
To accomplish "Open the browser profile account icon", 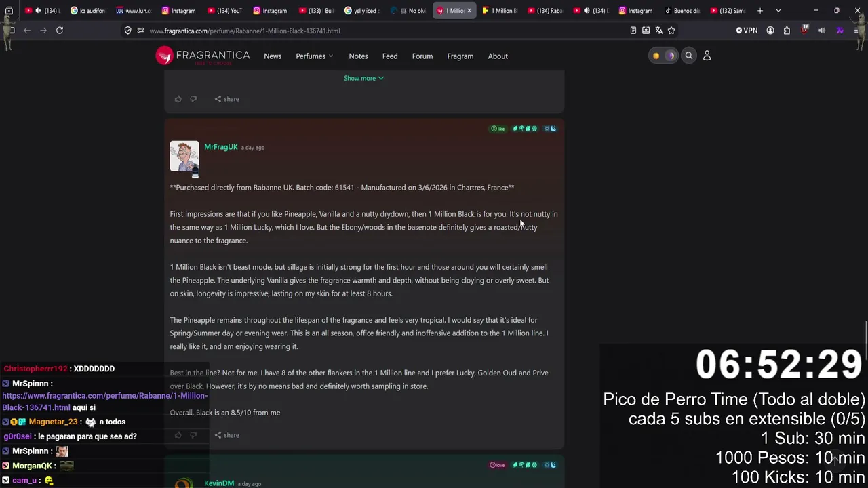I will coord(770,30).
